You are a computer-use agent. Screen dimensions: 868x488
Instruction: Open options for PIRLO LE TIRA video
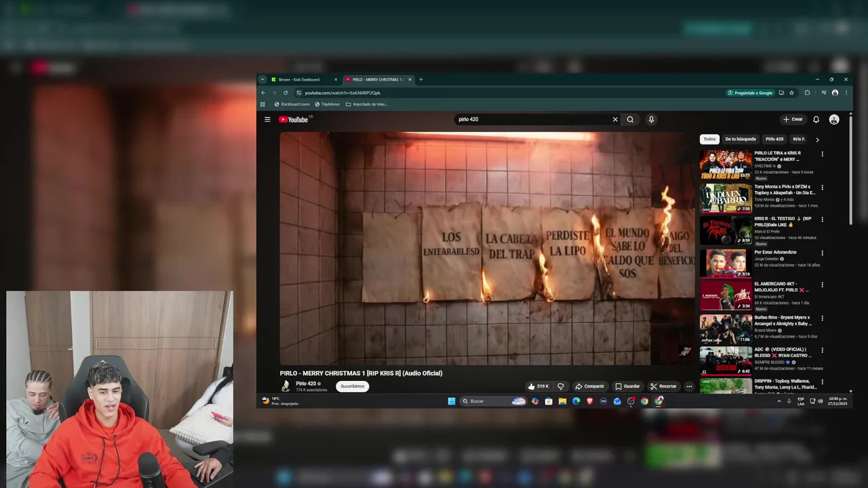(822, 154)
